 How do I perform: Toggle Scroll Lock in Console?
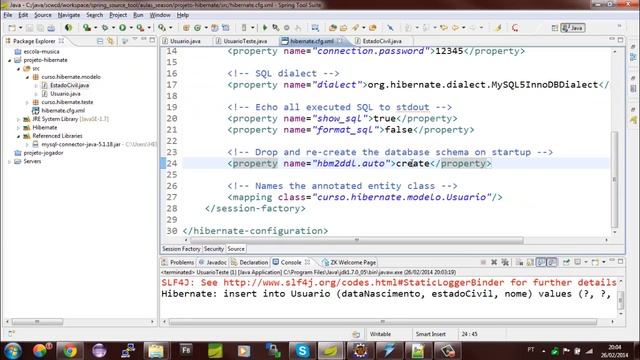click(530, 262)
